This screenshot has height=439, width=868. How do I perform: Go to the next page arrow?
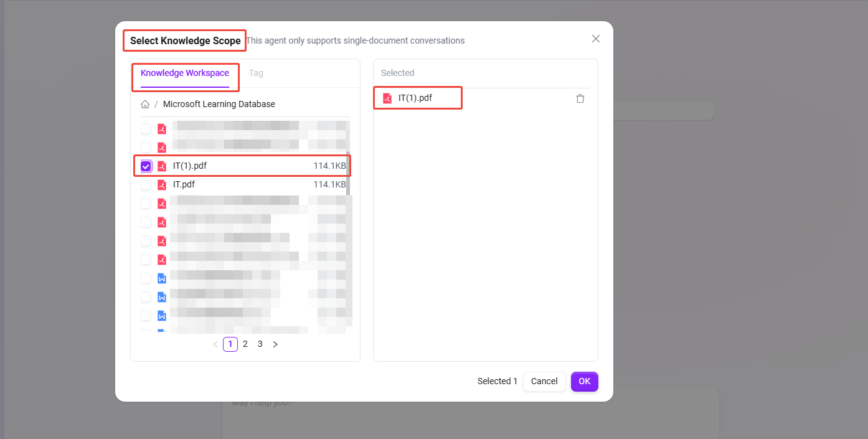(275, 344)
